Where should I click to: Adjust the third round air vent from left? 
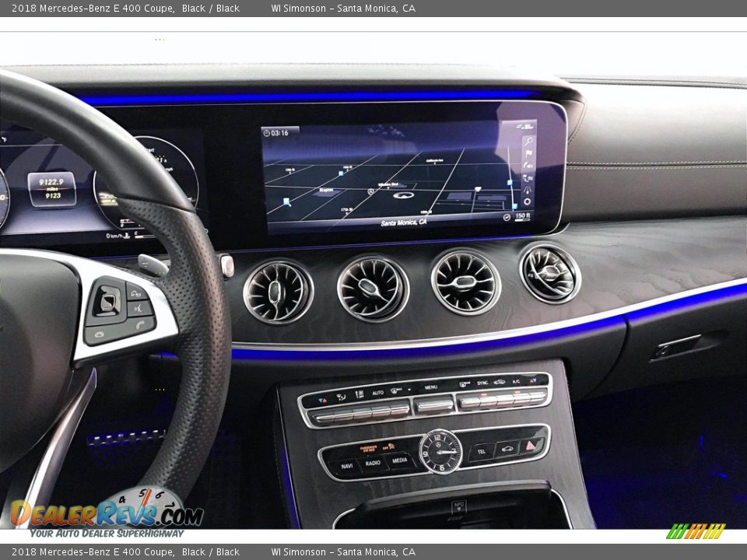(465, 282)
